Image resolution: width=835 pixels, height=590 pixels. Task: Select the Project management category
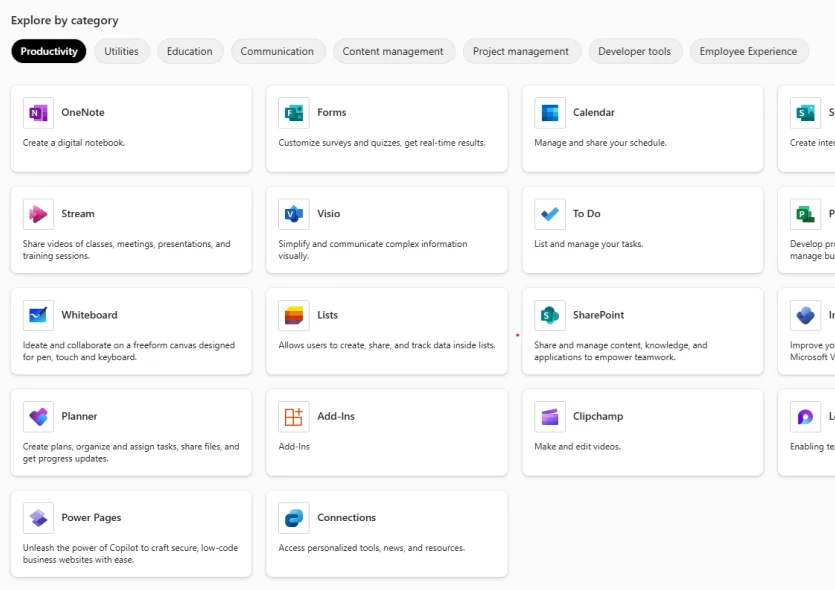coord(521,51)
